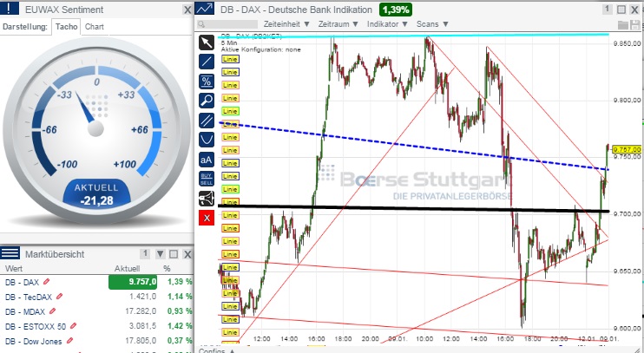
Task: Click the exclamation icon of EUWAX Sentiment
Action: [10, 8]
